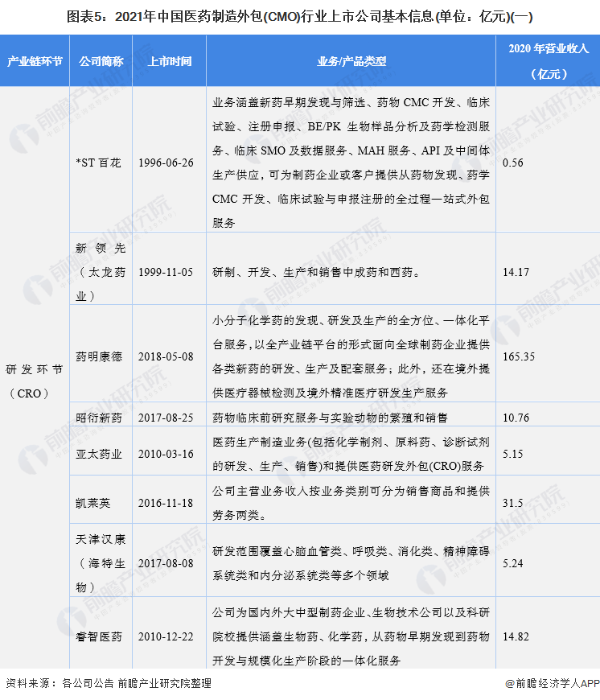Select description 研制、开发、生产和销售中成药和西药
Viewport: 600px width, 700px height.
point(316,272)
